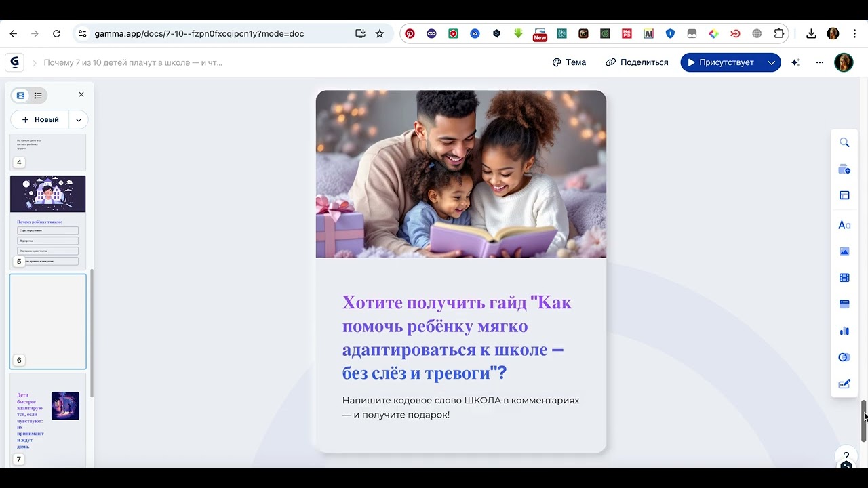868x488 pixels.
Task: Switch navigator to filmstrip view
Action: tap(20, 96)
